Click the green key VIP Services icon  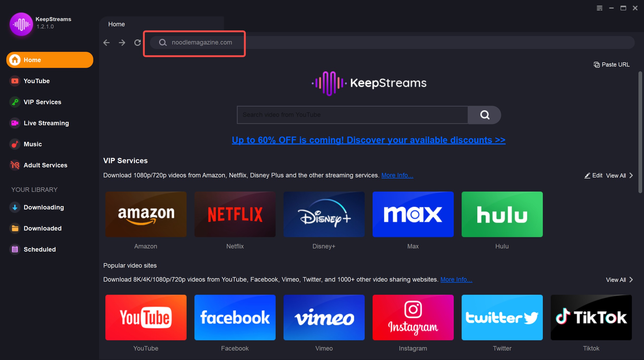(x=15, y=102)
